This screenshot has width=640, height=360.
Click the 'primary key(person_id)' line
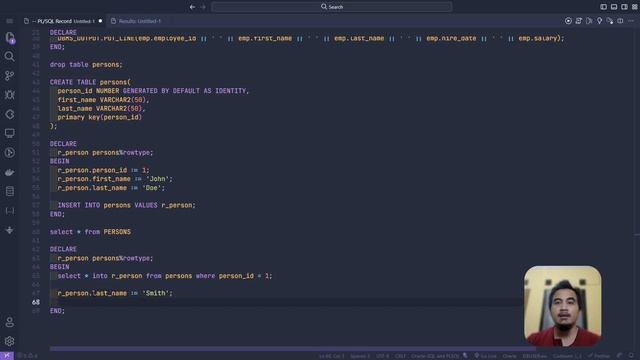(x=100, y=117)
